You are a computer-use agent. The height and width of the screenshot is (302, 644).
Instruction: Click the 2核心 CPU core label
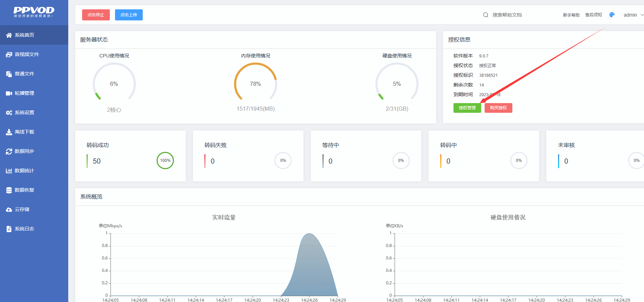(114, 110)
